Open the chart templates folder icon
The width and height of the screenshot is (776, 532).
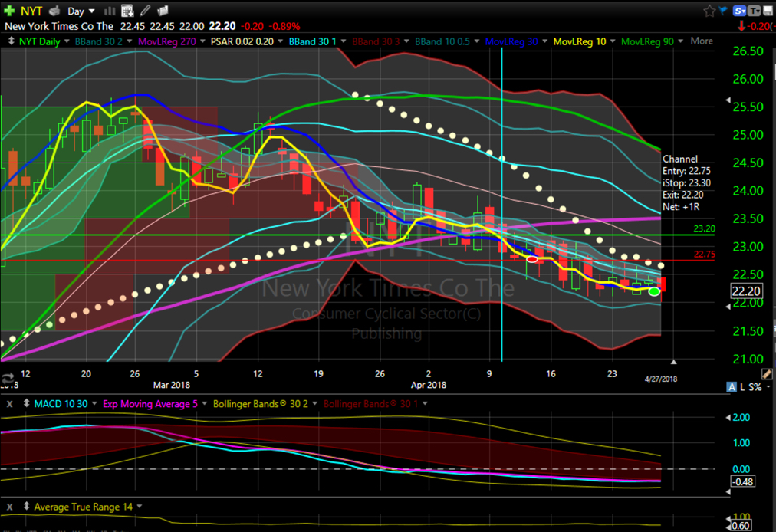pyautogui.click(x=163, y=11)
